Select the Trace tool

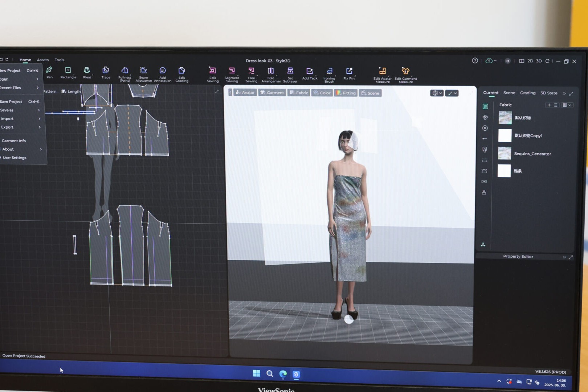pos(106,72)
